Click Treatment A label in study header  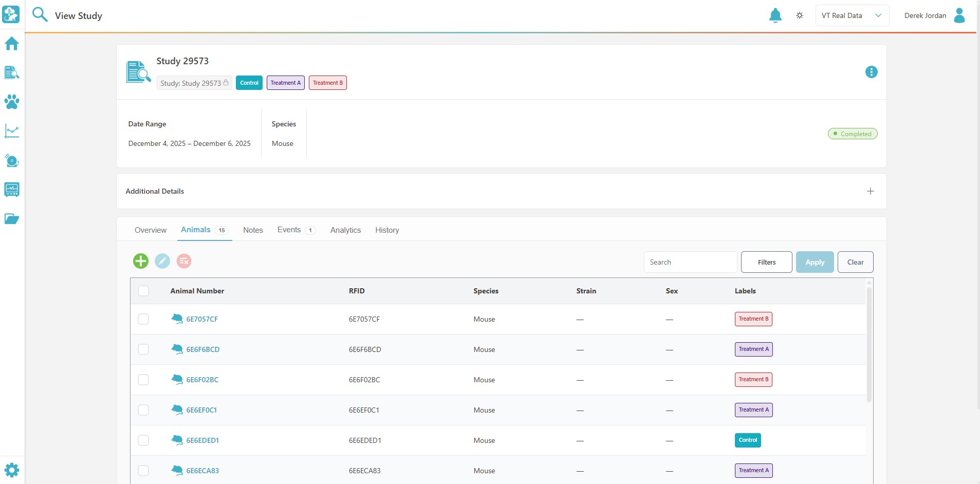point(286,83)
